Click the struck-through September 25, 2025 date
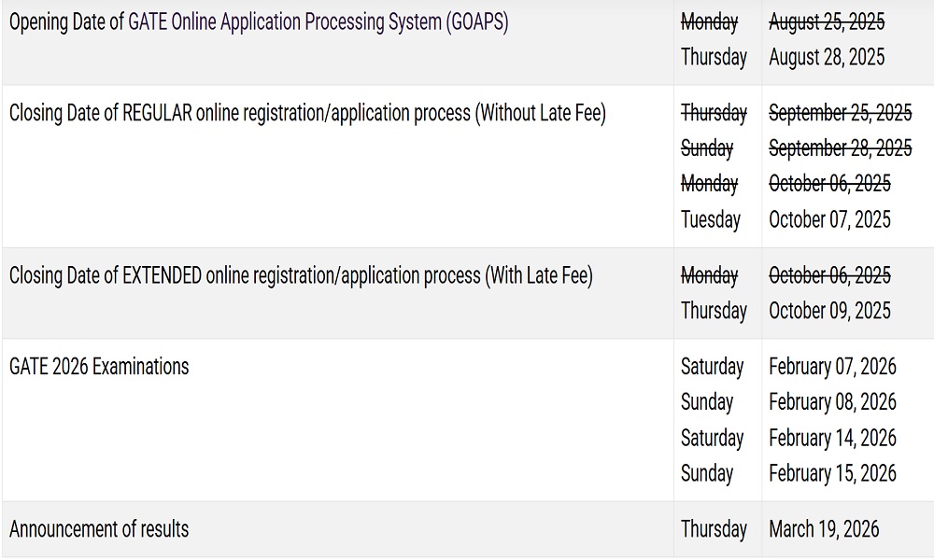 click(840, 113)
